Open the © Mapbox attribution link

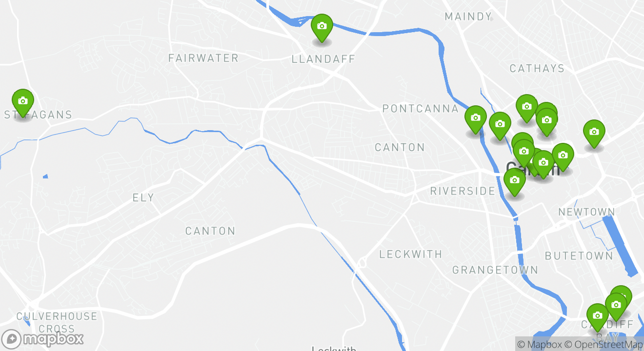(541, 345)
